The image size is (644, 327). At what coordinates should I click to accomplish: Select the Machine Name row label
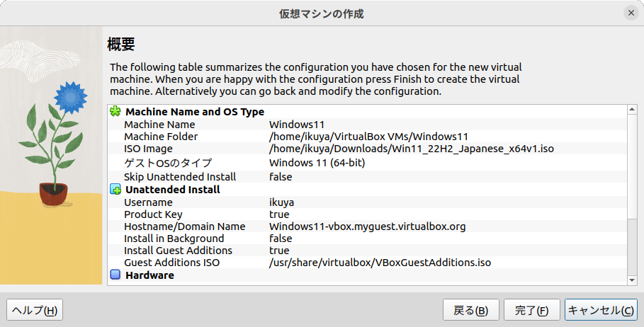[159, 125]
